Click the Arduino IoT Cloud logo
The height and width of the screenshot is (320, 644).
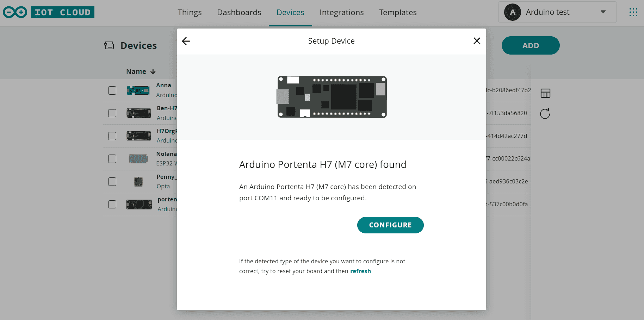pos(49,12)
